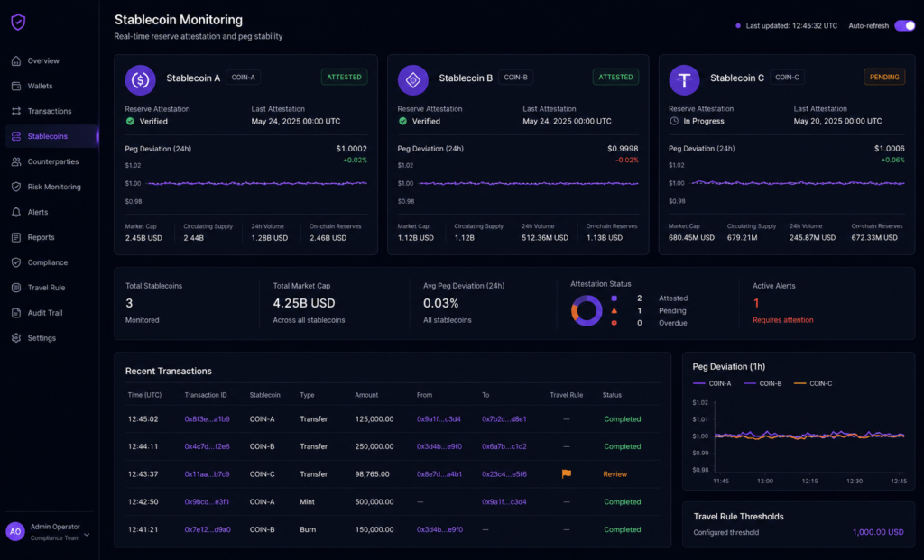Click the COIN-A ticker tag
Viewport: 924px width, 560px height.
click(x=244, y=78)
